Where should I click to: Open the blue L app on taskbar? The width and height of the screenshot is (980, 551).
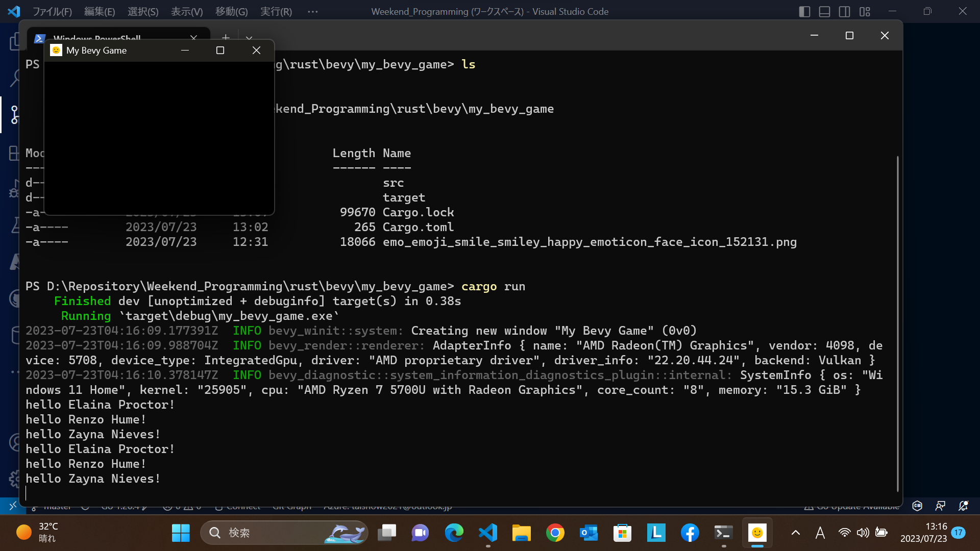(656, 533)
